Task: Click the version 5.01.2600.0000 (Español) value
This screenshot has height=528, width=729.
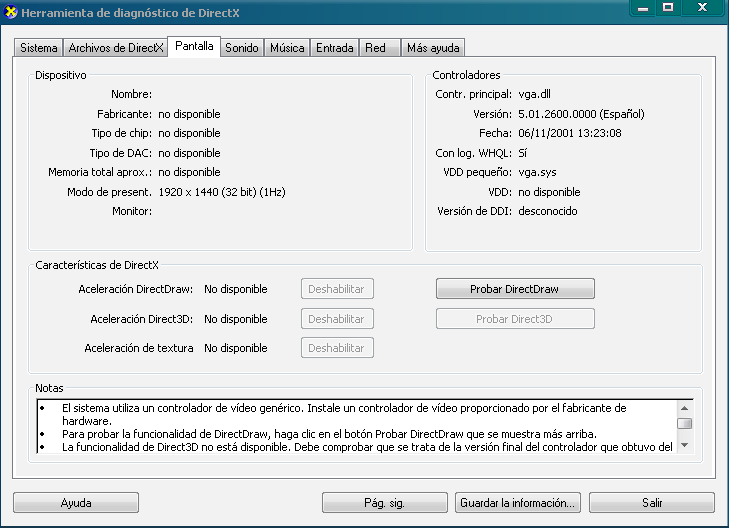Action: tap(581, 114)
